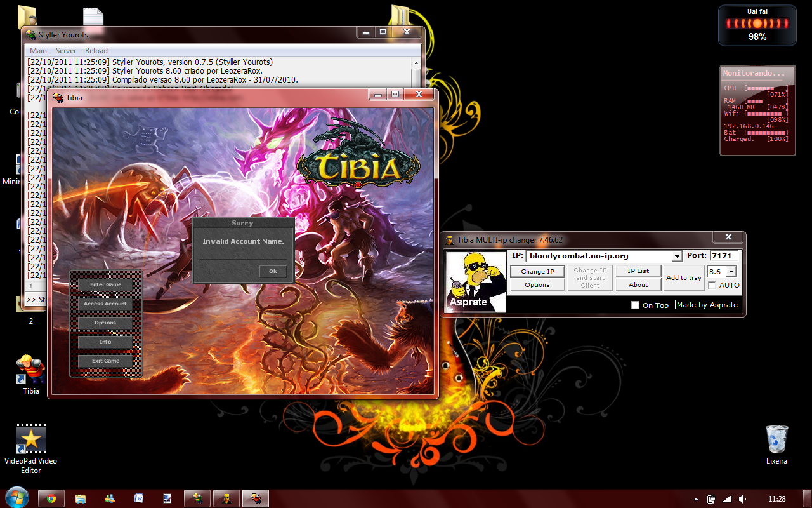Click the Styller Yourots log scrollbar
812x508 pixels.
click(x=416, y=73)
